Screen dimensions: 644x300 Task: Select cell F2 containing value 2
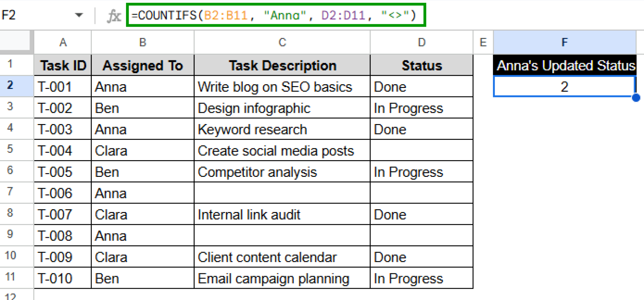564,87
